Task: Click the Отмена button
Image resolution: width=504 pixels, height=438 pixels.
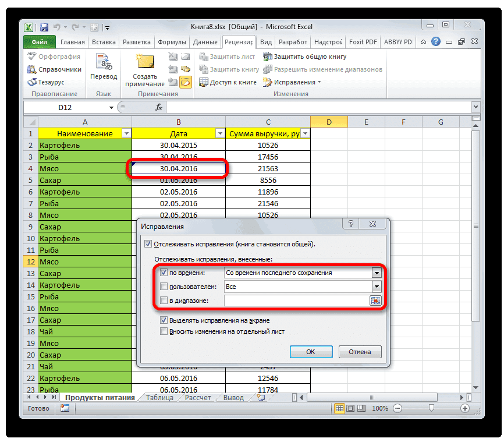Action: coord(360,351)
